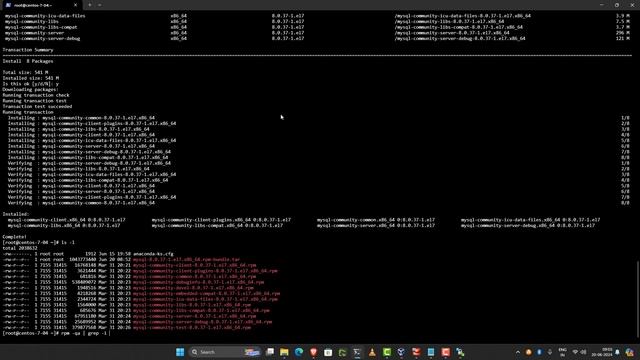The image size is (640, 360).
Task: Click the terminal vertical scrollbar thumb
Action: click(637, 300)
